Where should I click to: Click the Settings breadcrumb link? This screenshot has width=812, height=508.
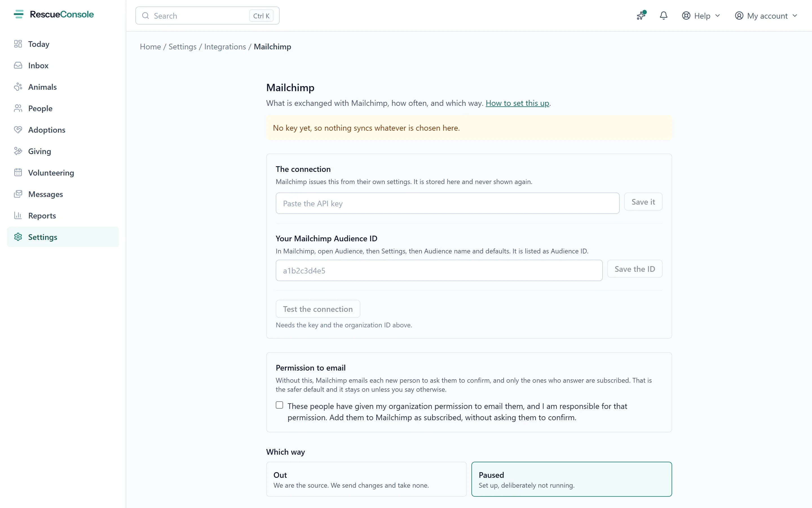tap(182, 47)
